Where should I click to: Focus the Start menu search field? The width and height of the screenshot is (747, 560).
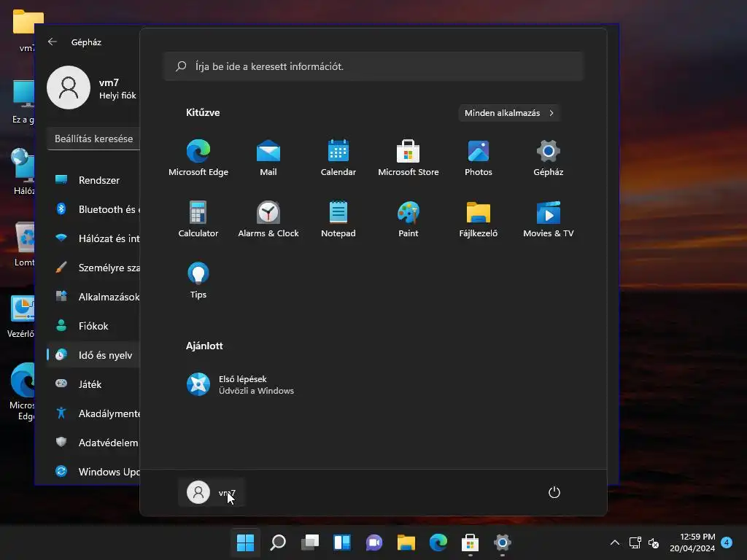(373, 66)
